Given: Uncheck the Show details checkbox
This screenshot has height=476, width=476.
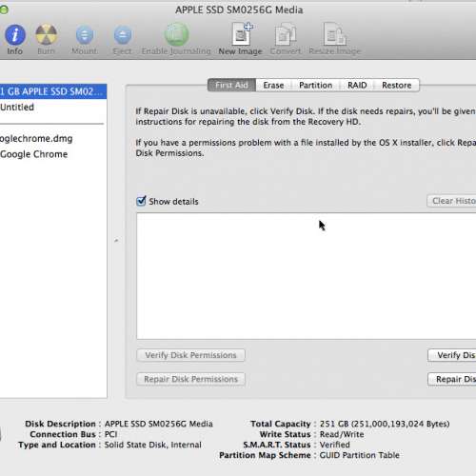Looking at the screenshot, I should coord(141,201).
